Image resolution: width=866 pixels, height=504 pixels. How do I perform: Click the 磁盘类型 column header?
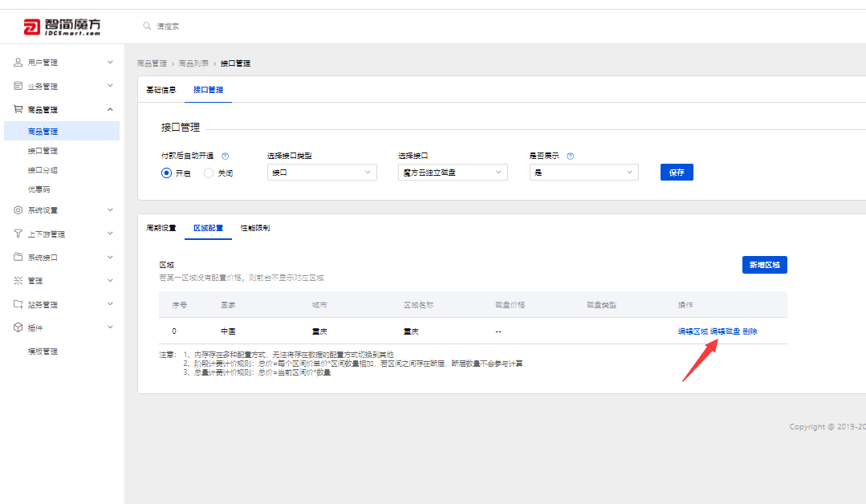601,305
